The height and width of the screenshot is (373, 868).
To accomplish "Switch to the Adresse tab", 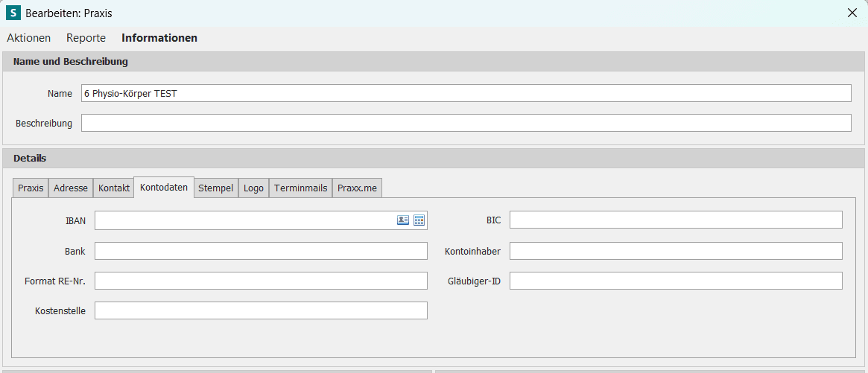I will (71, 188).
